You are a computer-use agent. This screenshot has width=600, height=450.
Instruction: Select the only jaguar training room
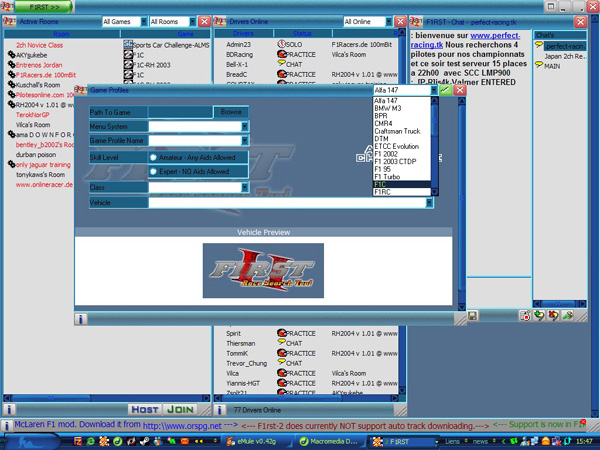pos(43,165)
